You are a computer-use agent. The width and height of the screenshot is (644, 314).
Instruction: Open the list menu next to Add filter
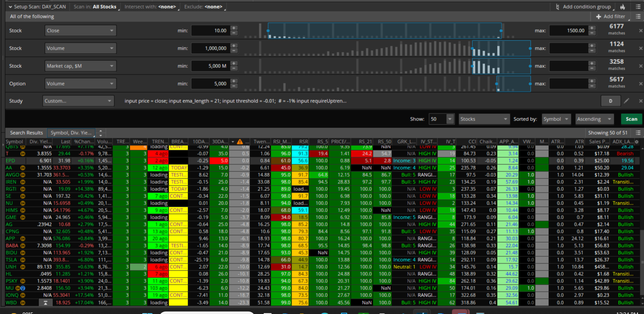[x=638, y=16]
